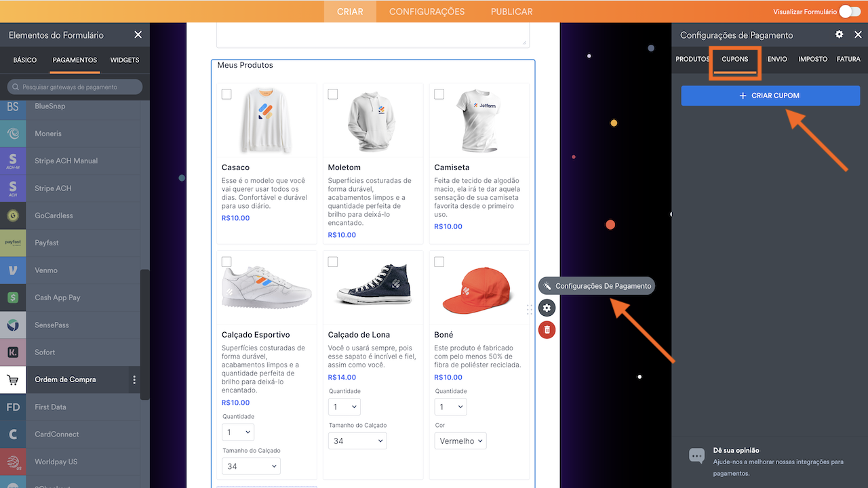The width and height of the screenshot is (868, 488).
Task: Open the Boné Cor dropdown
Action: click(461, 441)
